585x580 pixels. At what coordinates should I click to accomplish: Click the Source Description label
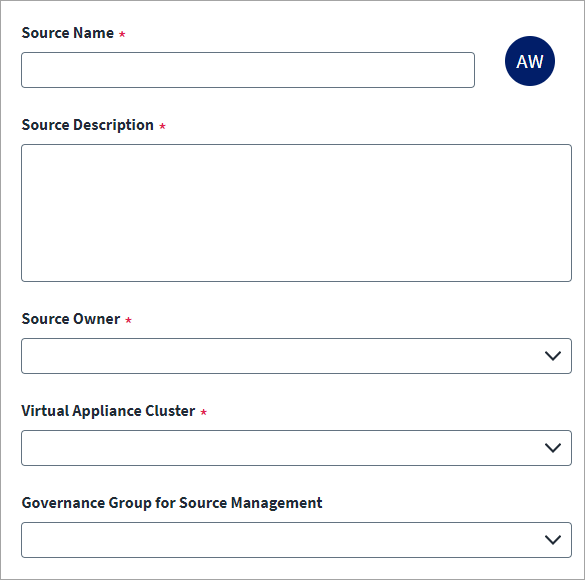click(x=88, y=125)
